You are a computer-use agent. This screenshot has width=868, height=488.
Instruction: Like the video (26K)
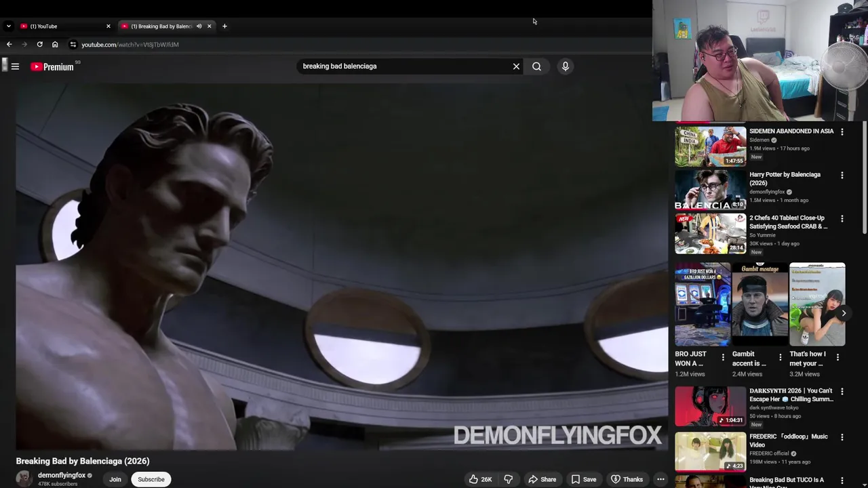click(480, 479)
